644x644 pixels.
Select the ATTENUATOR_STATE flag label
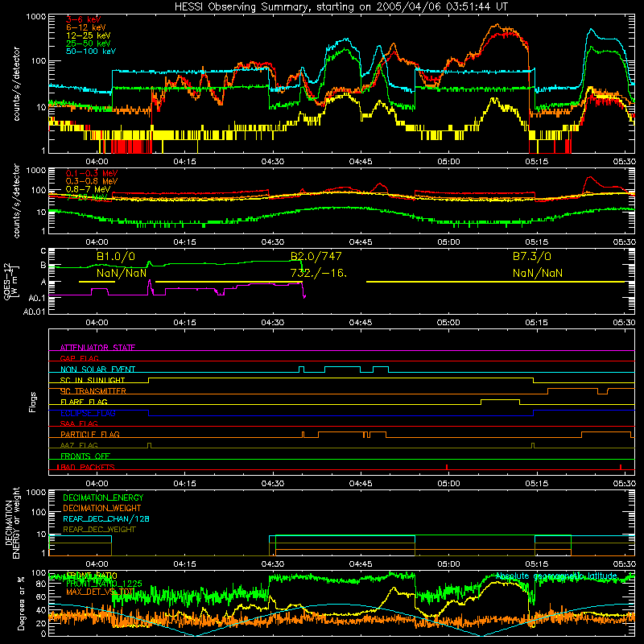click(97, 348)
